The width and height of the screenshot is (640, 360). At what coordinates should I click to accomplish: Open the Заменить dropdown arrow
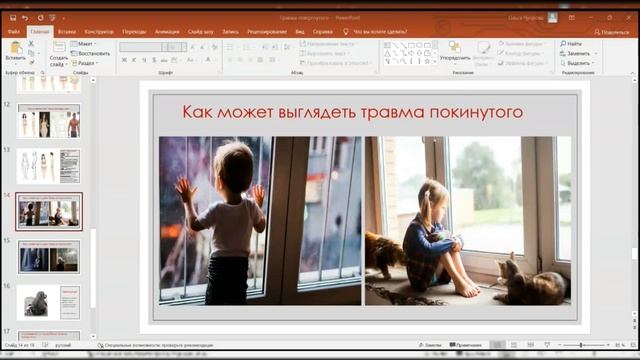pyautogui.click(x=596, y=53)
